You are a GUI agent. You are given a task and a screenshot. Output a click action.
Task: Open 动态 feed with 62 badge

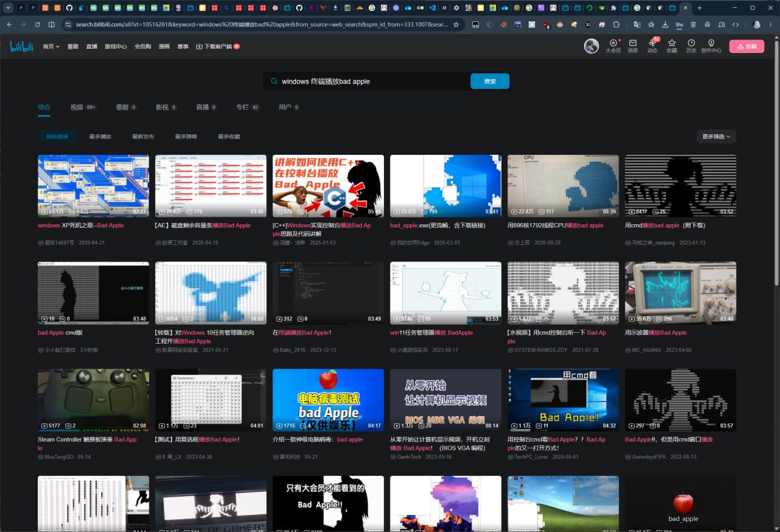652,46
